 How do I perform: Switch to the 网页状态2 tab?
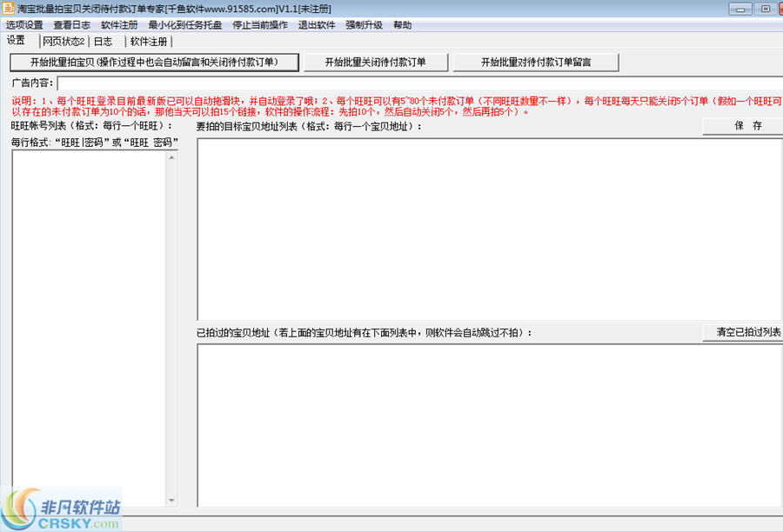point(64,42)
